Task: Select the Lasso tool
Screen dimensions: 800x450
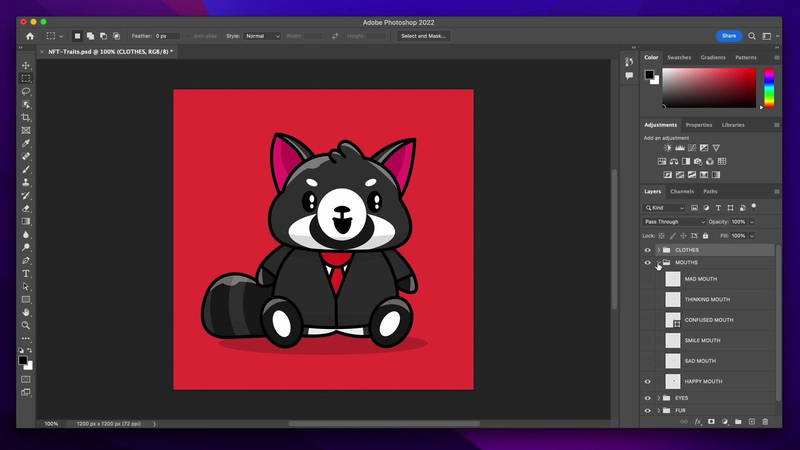Action: click(x=26, y=91)
